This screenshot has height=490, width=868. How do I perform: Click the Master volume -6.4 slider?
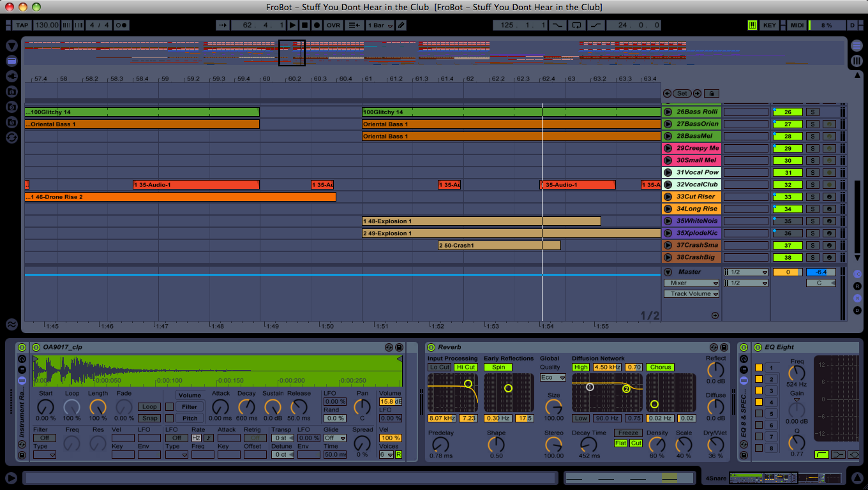pos(821,272)
